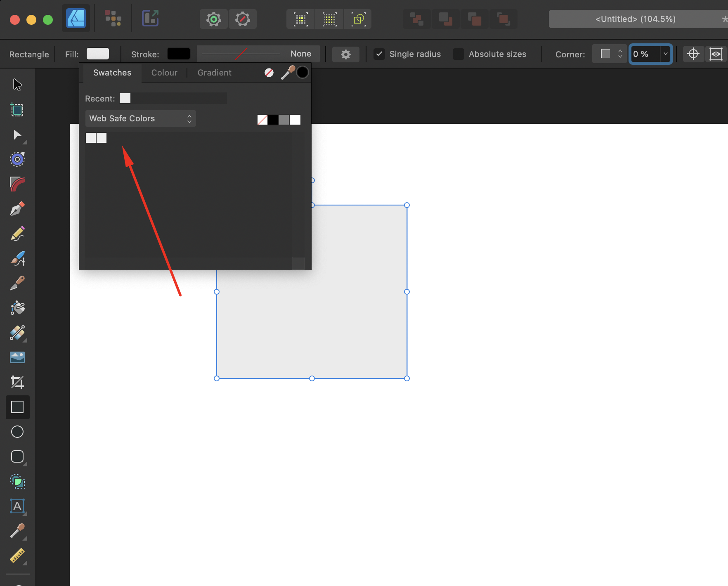Switch to the Gradient tab
Screen dimensions: 728x586
215,73
